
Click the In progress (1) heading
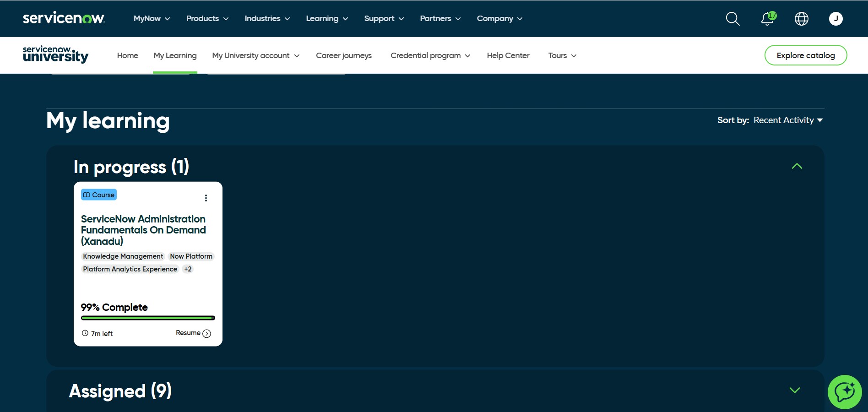131,167
